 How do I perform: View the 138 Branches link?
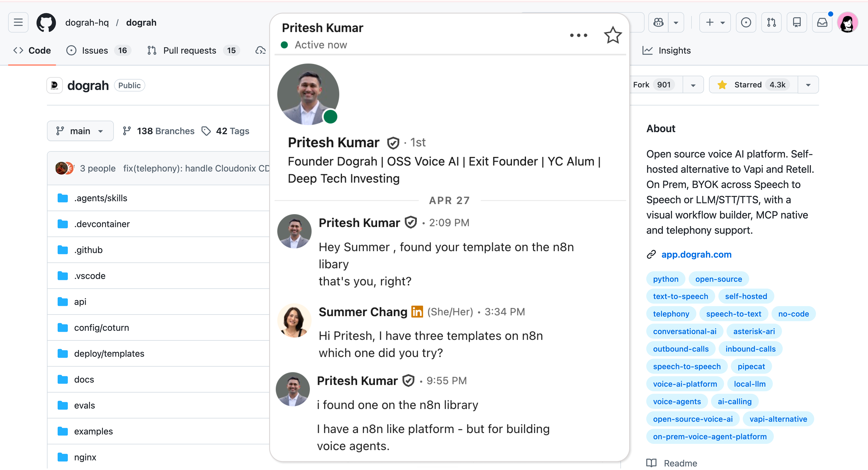[x=158, y=131]
